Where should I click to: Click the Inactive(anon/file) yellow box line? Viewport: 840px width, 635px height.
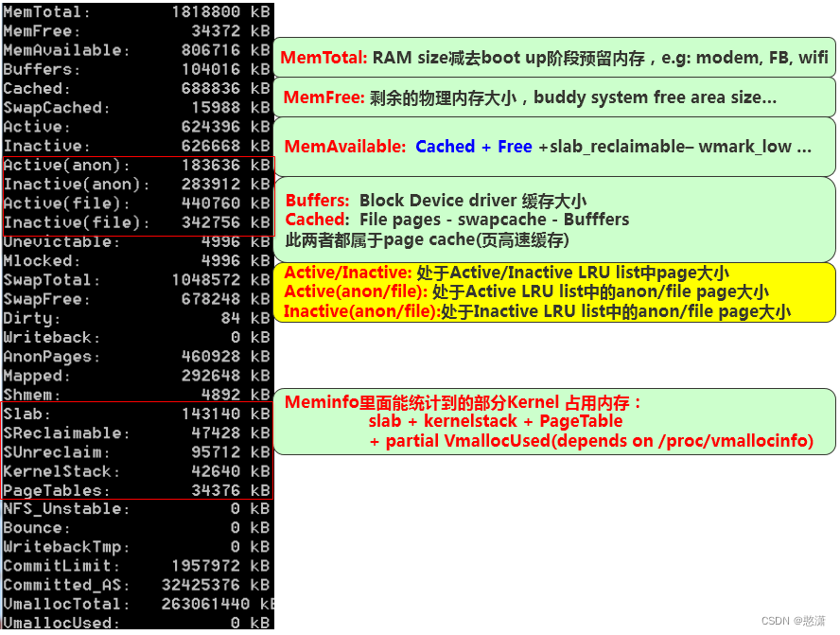click(x=536, y=311)
